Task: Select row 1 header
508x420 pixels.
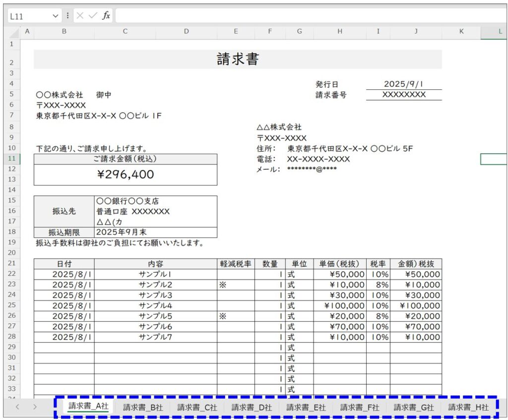Action: [12, 44]
